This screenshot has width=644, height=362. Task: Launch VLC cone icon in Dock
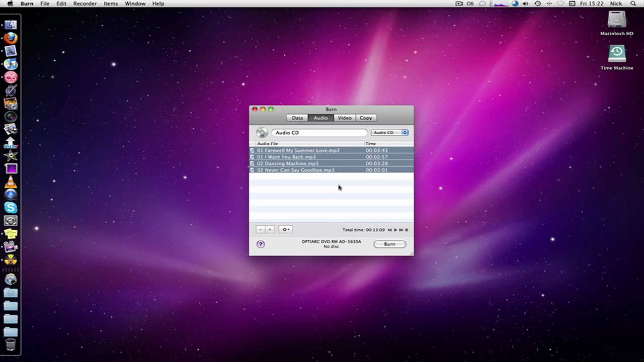click(11, 182)
